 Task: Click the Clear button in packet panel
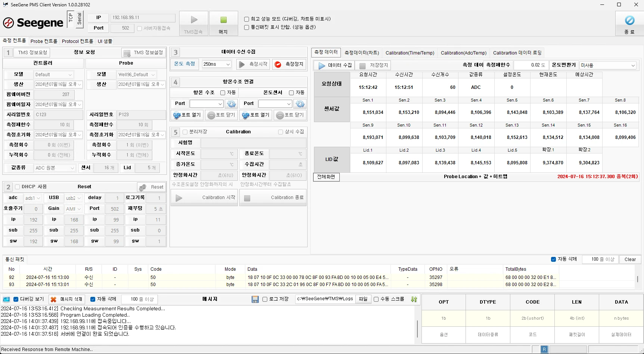[x=630, y=260]
